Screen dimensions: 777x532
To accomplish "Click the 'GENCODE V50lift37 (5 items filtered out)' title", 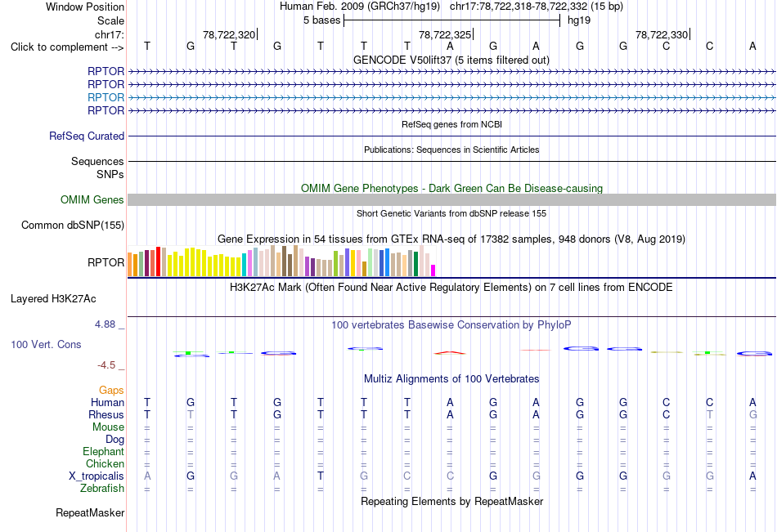I will click(x=451, y=60).
